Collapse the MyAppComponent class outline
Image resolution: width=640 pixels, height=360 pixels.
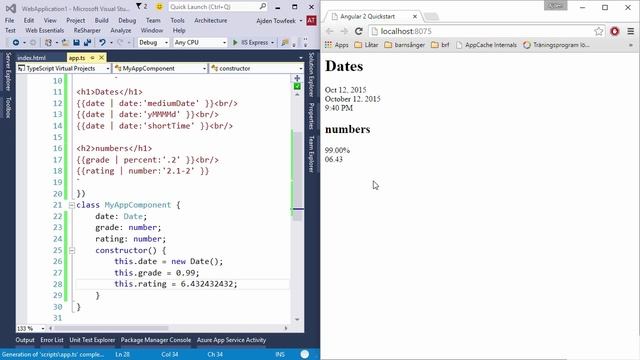(71, 205)
